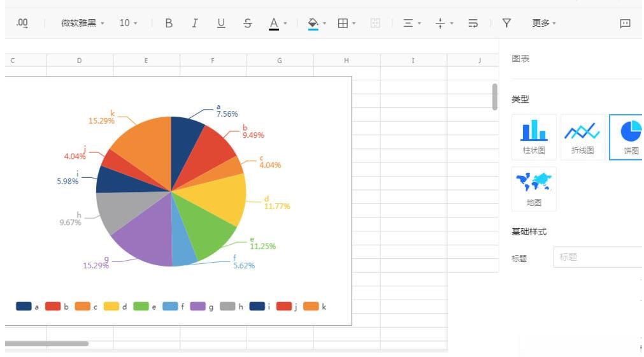This screenshot has width=644, height=357.
Task: Click the 5.98% label for i
Action: tap(68, 181)
